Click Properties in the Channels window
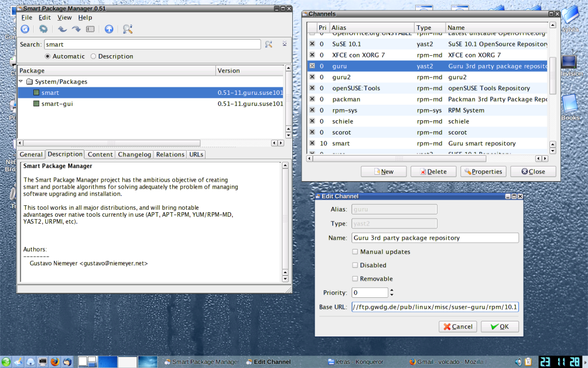The height and width of the screenshot is (368, 588). [x=483, y=171]
